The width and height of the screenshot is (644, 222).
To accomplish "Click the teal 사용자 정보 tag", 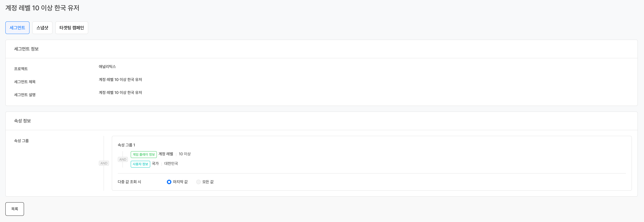I will pos(140,164).
